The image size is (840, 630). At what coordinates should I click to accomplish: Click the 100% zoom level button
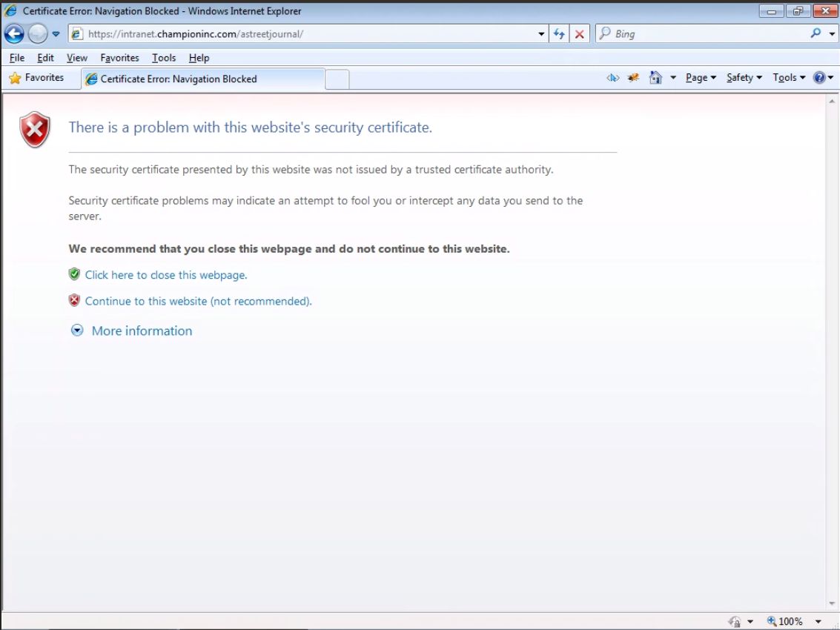[x=785, y=621]
